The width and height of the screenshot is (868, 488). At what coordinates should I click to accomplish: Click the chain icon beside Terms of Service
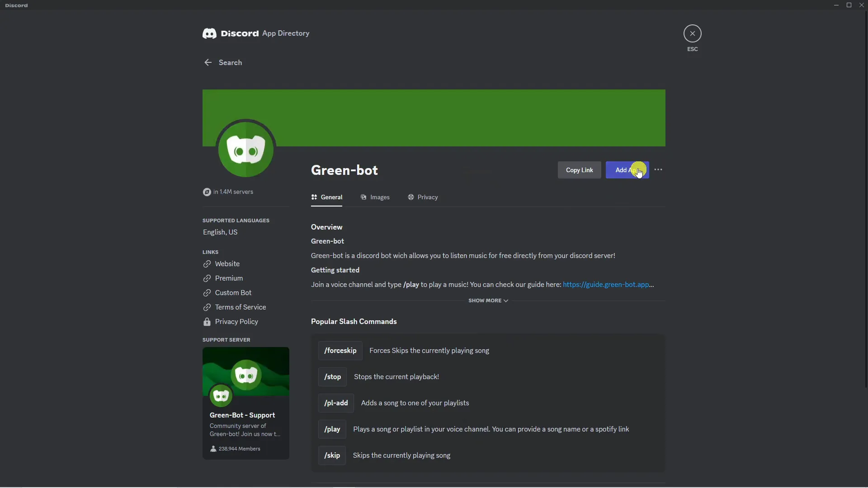tap(207, 307)
